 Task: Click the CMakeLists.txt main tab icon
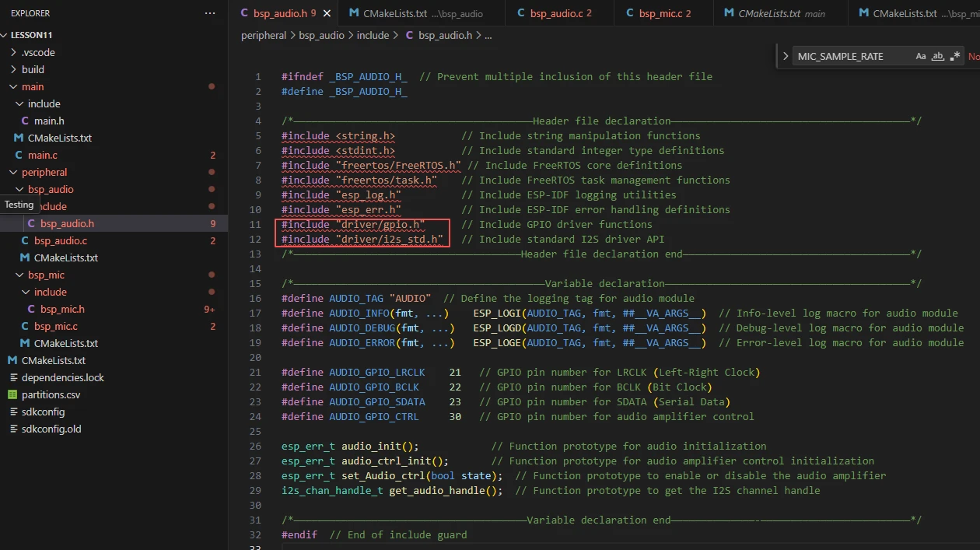click(x=729, y=13)
